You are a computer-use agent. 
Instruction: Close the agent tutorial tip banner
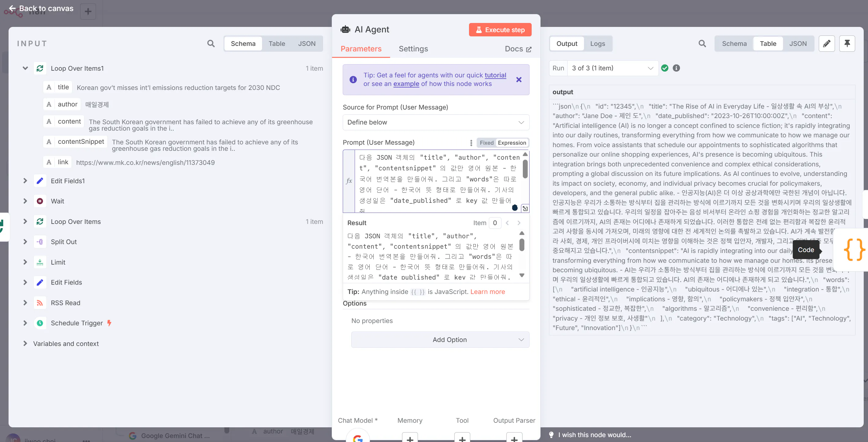(x=519, y=80)
